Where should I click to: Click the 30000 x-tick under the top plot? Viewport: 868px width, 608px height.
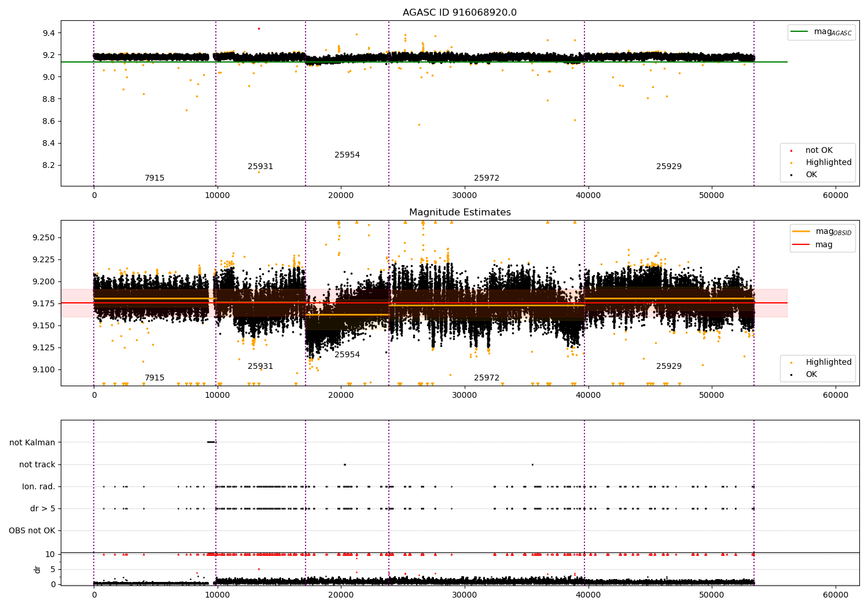click(x=464, y=196)
